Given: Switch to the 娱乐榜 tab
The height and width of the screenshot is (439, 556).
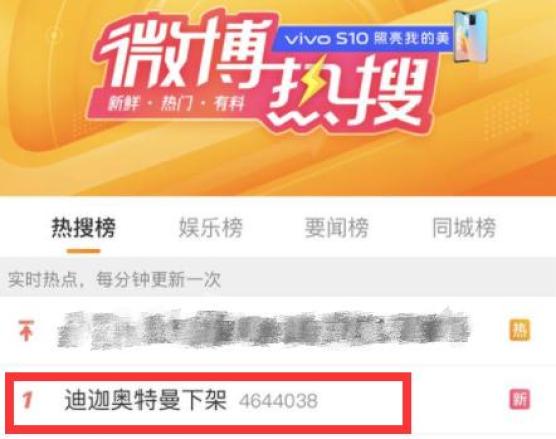Looking at the screenshot, I should coord(211,227).
